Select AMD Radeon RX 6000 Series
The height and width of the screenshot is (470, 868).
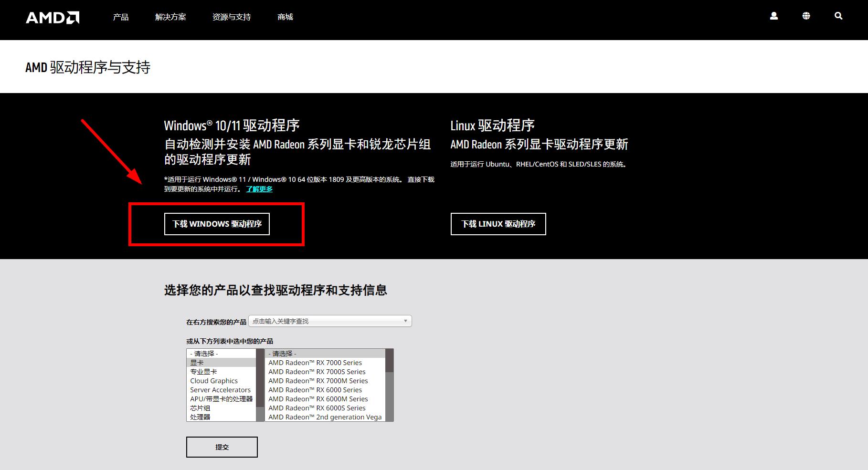[325, 390]
